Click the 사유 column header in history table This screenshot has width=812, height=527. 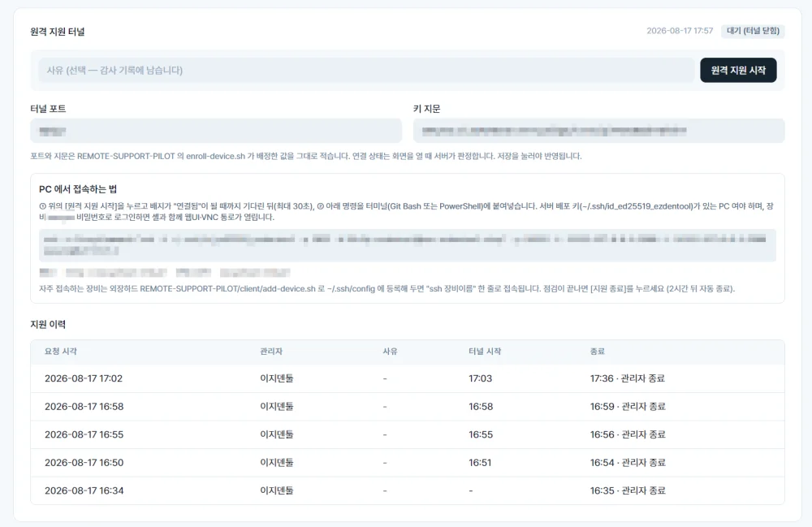[390, 351]
